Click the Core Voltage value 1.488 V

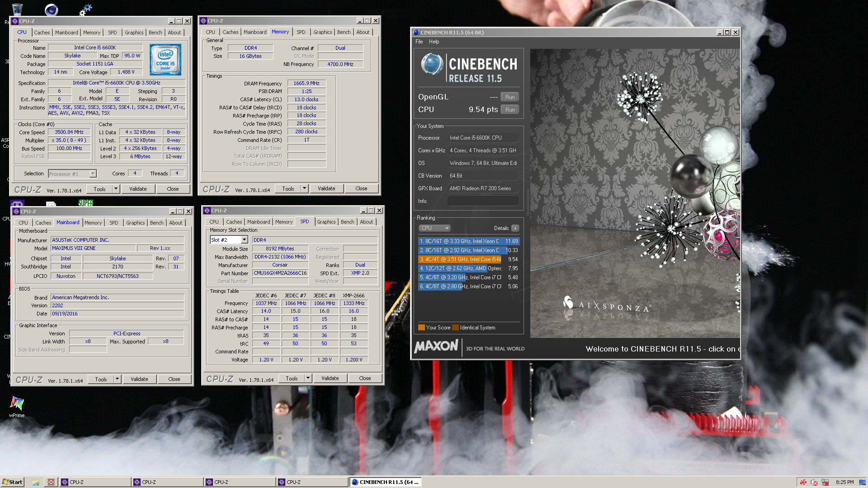pos(126,72)
